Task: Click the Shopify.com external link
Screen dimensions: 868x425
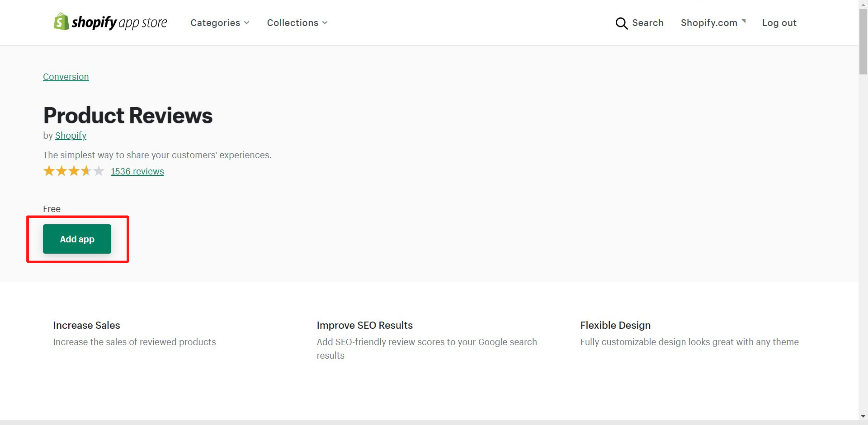Action: click(713, 23)
